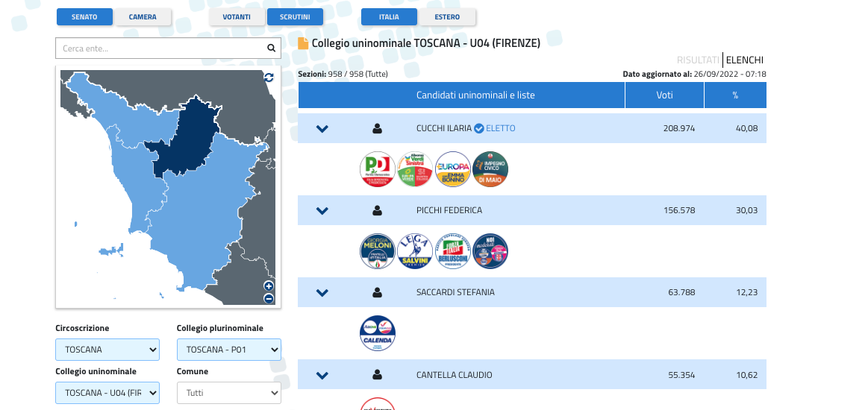Click the 156.578 votes value
This screenshot has width=868, height=410.
pyautogui.click(x=679, y=210)
